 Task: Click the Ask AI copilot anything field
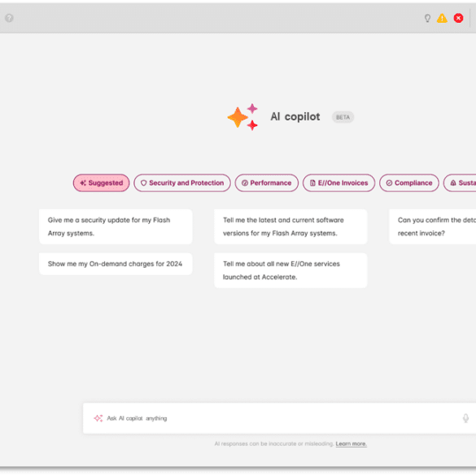279,418
